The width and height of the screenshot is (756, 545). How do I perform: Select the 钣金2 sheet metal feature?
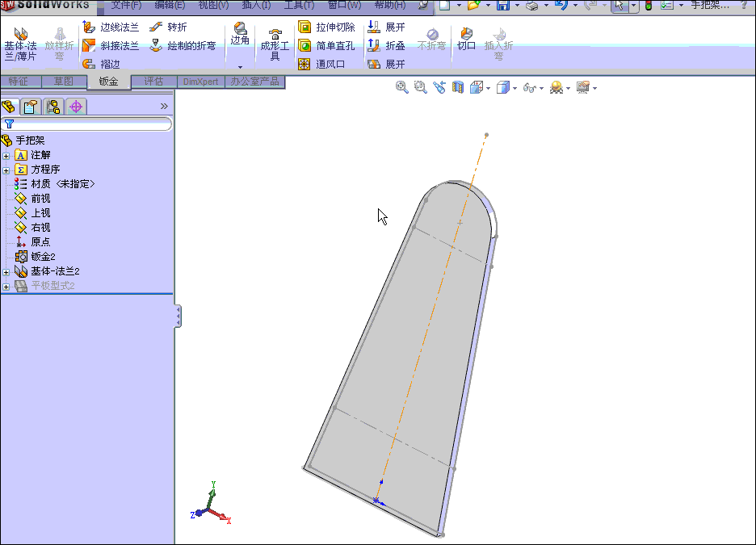[x=36, y=257]
